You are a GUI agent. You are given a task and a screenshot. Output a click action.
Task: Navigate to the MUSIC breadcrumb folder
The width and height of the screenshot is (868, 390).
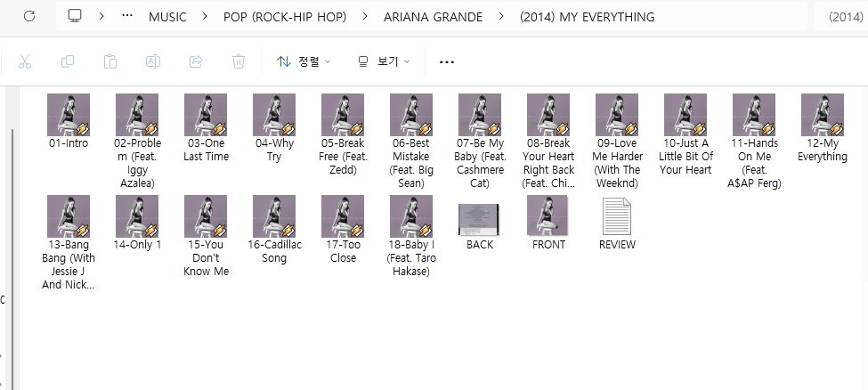pos(167,17)
